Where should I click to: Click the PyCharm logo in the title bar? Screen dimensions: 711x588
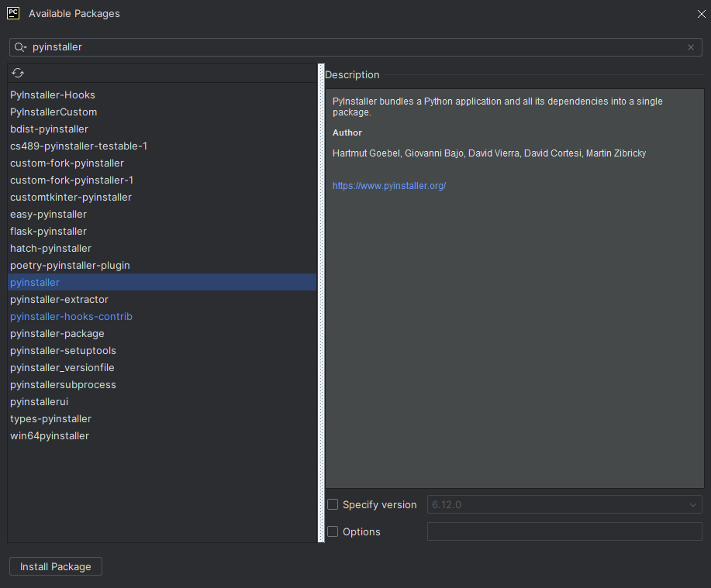[x=13, y=13]
